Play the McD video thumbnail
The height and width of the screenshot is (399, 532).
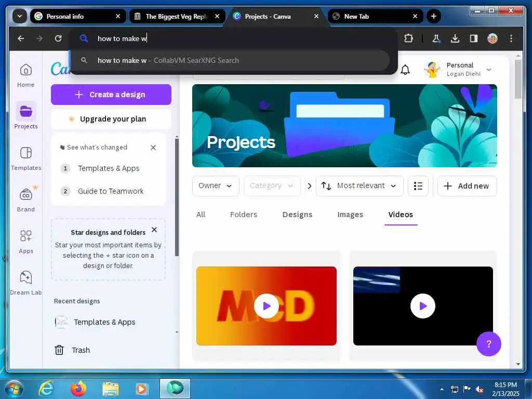point(267,306)
